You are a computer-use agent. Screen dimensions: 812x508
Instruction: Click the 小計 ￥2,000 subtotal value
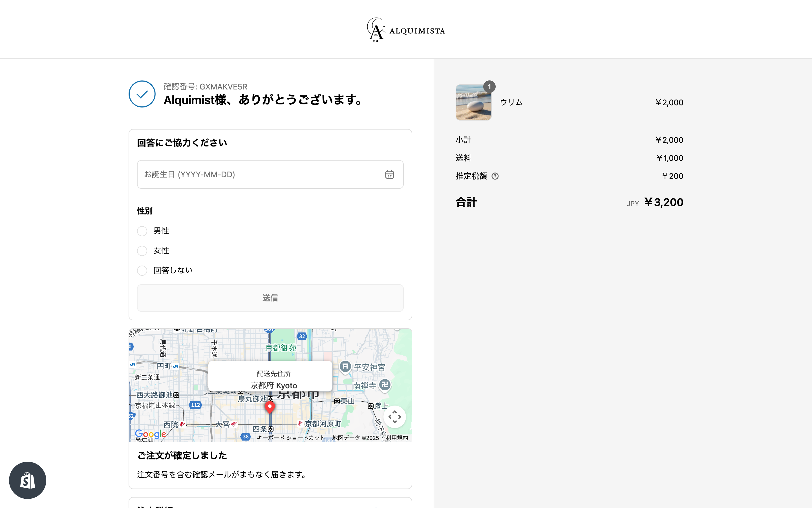pos(669,140)
